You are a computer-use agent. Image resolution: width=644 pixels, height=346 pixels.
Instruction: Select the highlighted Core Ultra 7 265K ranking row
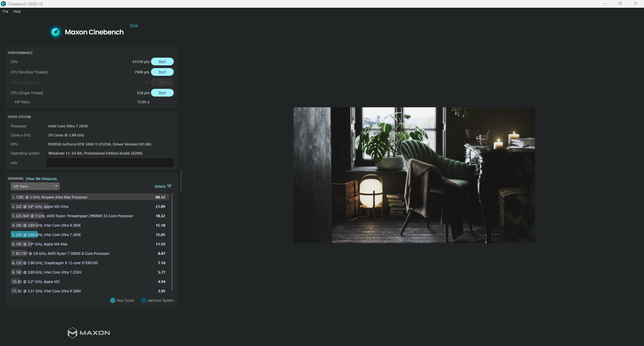point(90,235)
